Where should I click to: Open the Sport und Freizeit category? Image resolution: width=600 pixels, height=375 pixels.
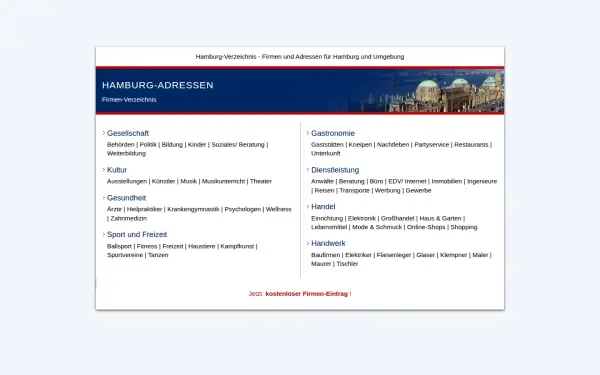pos(137,235)
